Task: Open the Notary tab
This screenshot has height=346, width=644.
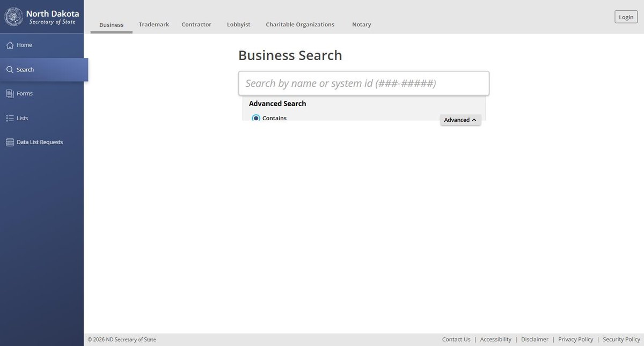Action: click(362, 25)
